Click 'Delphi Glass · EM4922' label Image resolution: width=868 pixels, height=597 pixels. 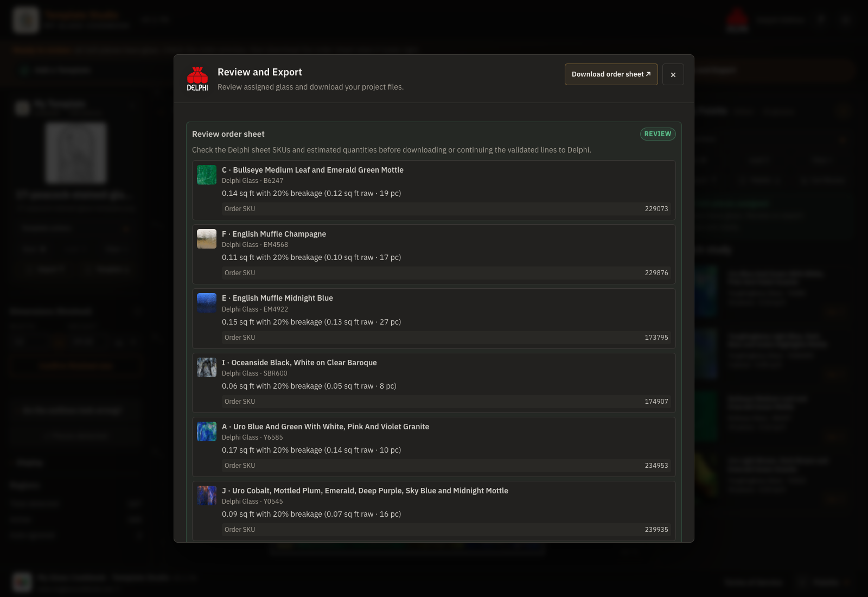255,309
